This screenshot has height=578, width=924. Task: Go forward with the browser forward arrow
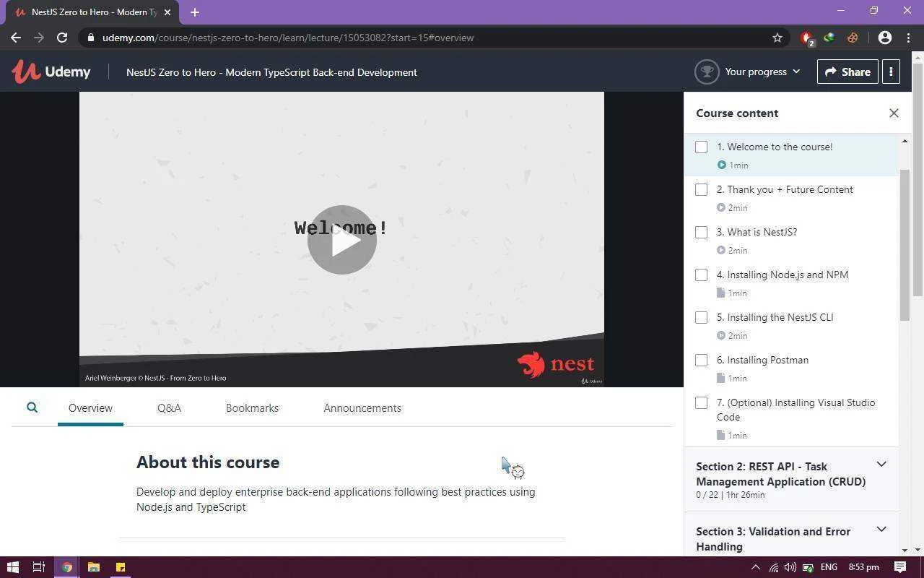(x=39, y=38)
